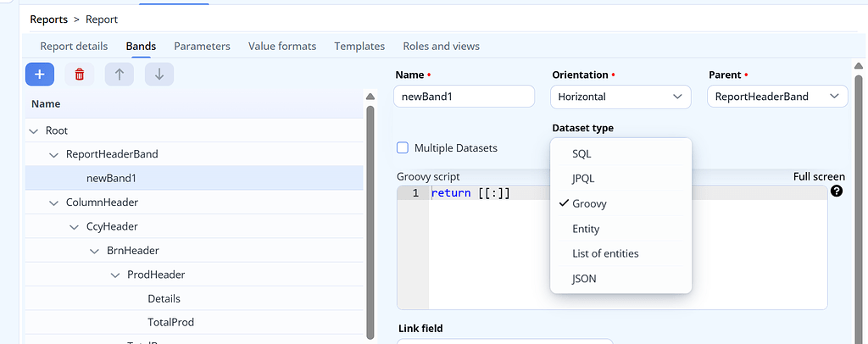Switch to Templates tab

click(359, 47)
